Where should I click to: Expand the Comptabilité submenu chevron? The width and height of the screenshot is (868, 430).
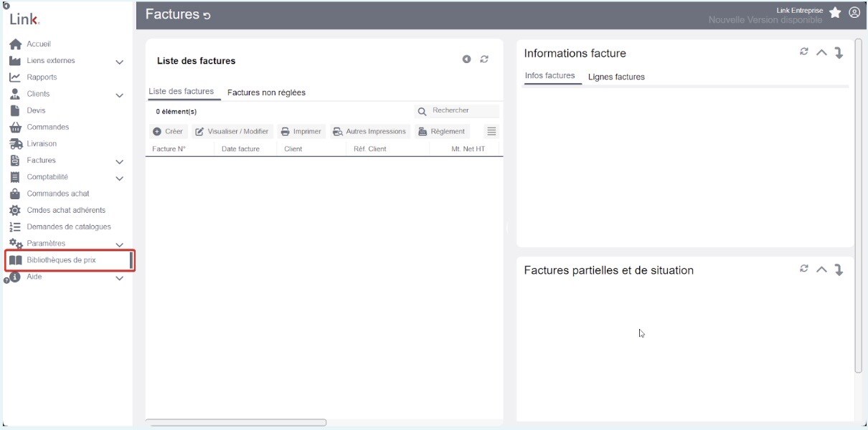pos(120,178)
